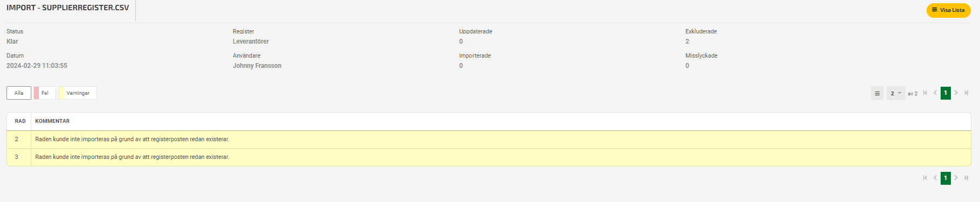Screen dimensions: 980x202
Task: Sort by the RAD column header
Action: 20,121
